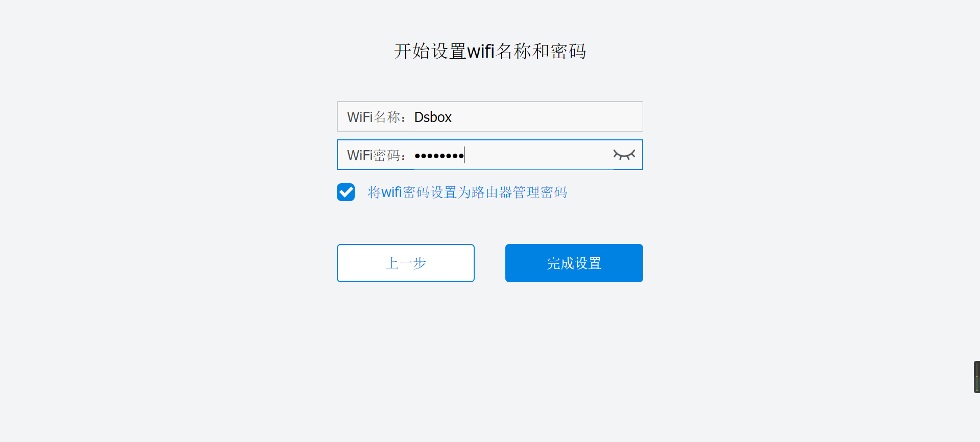Click the WiFi密码: field label

point(377,155)
